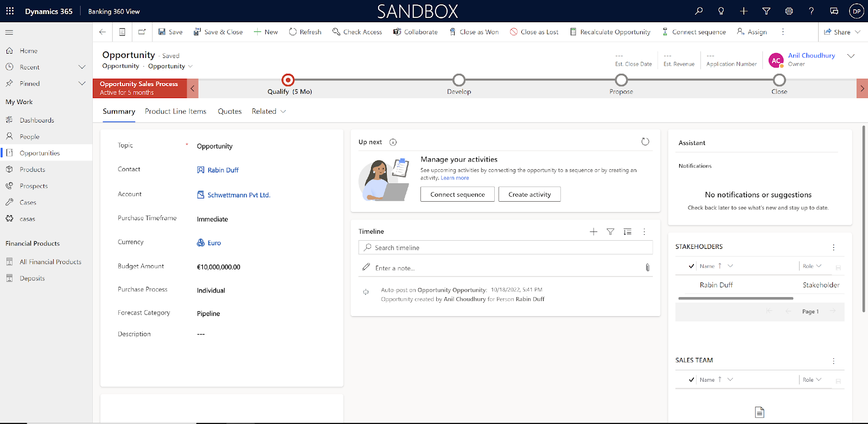Open Dashboards in the sidebar
Image resolution: width=868 pixels, height=424 pixels.
point(46,120)
